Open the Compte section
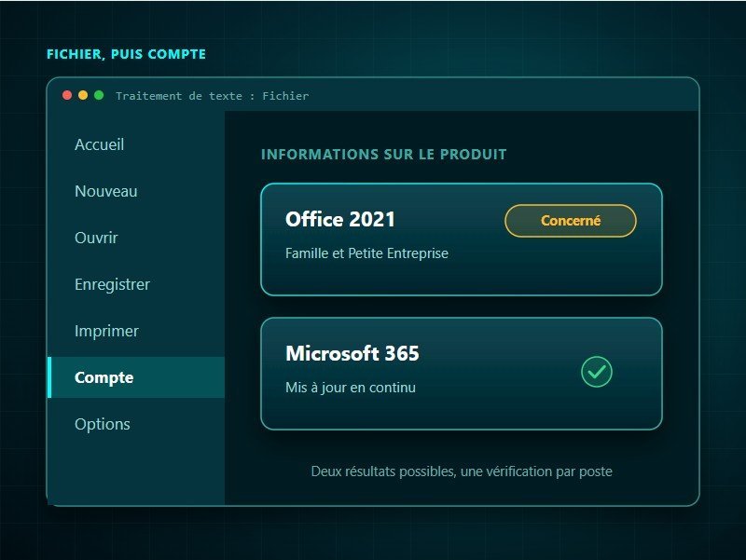Screen dimensions: 746x560 coord(136,377)
